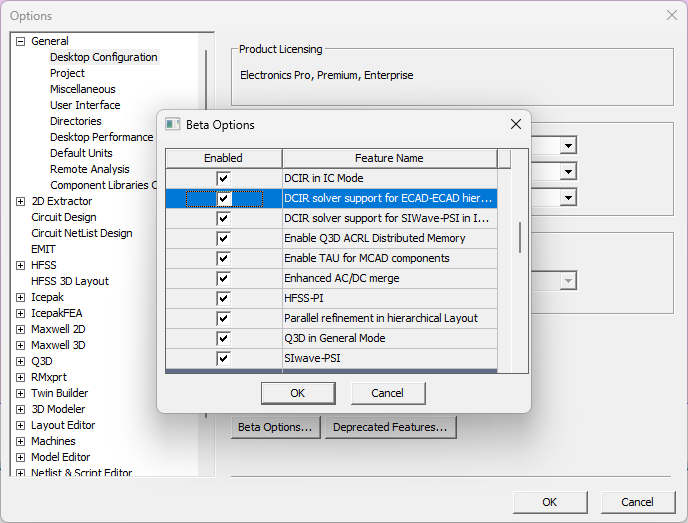The height and width of the screenshot is (523, 688).
Task: Expand the Icepak tree node
Action: (20, 297)
